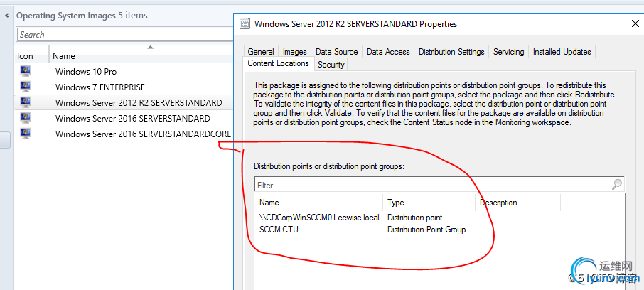Close the Properties dialog
Screen dimensions: 644x290
coord(635,24)
